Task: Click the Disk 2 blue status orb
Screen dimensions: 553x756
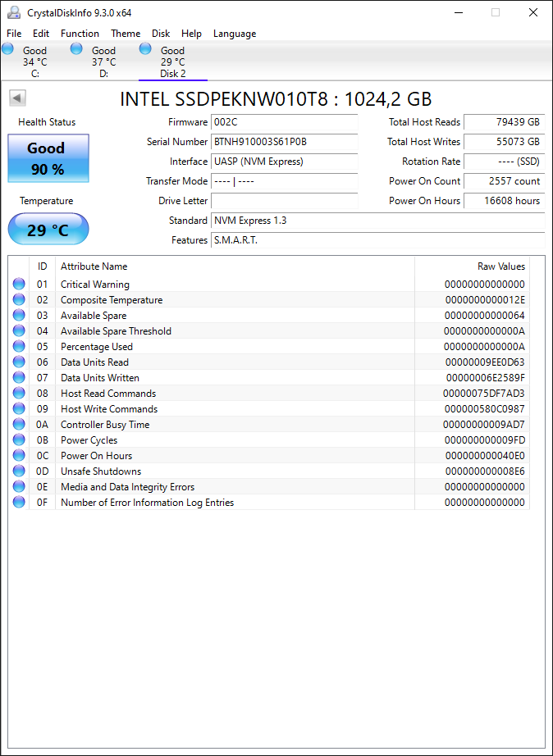Action: coord(145,48)
